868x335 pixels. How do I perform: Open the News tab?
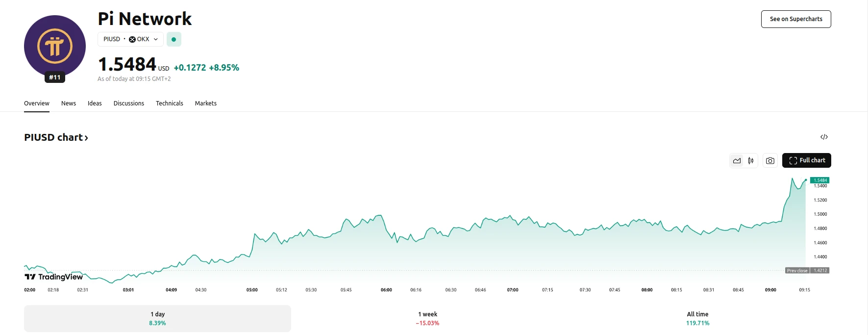[69, 103]
